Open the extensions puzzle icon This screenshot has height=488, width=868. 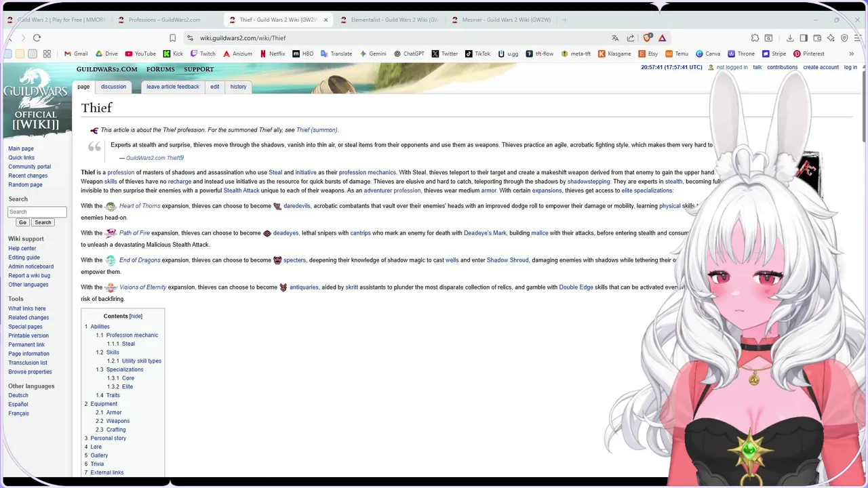click(755, 38)
